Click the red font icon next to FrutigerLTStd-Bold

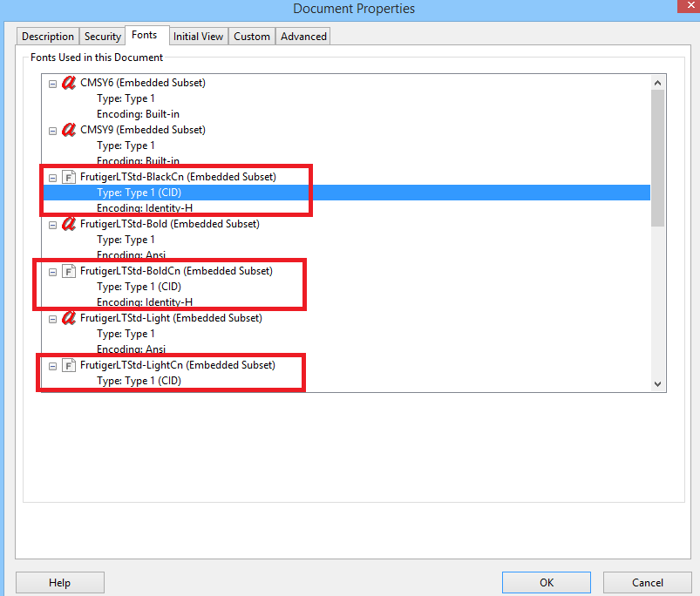pos(69,223)
